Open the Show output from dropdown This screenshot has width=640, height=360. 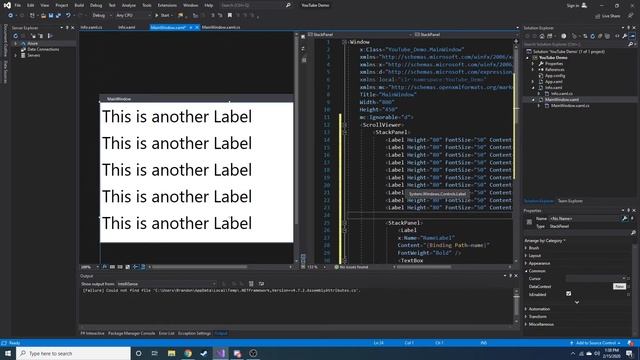[x=166, y=284]
